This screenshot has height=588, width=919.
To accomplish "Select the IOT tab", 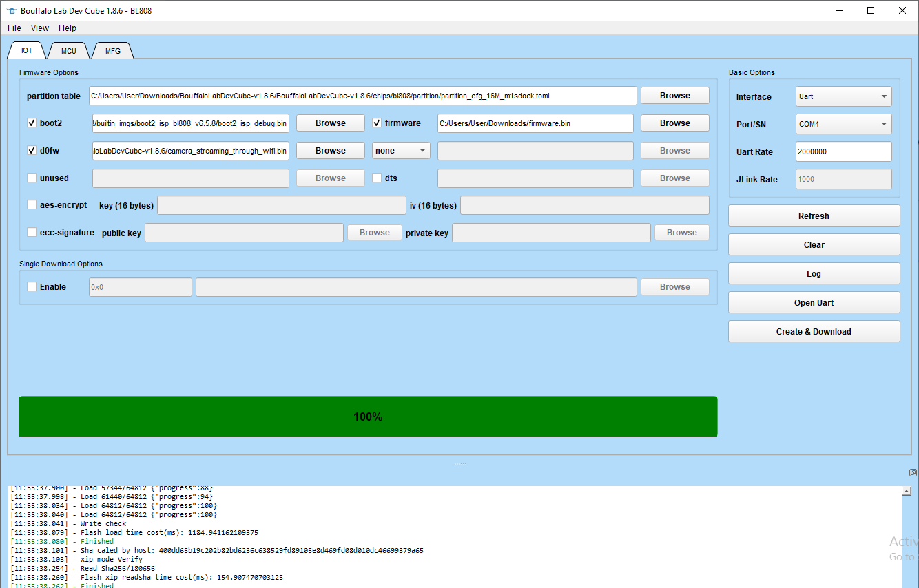I will pyautogui.click(x=27, y=51).
